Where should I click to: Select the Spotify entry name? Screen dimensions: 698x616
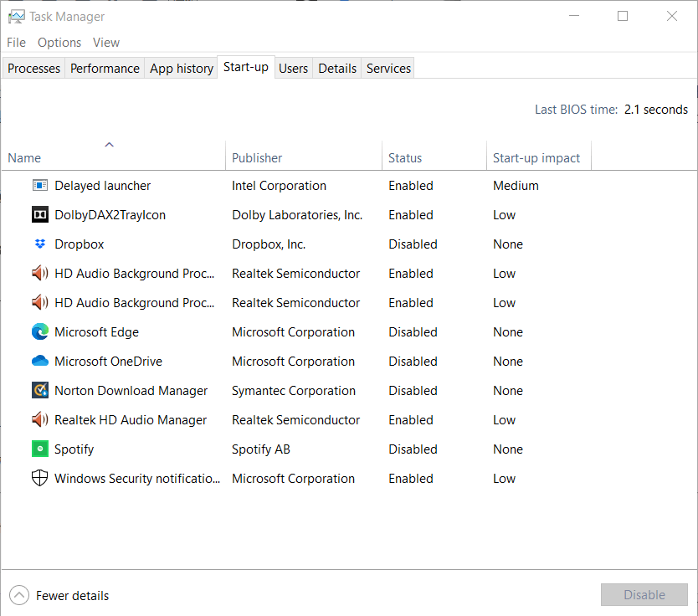tap(74, 449)
